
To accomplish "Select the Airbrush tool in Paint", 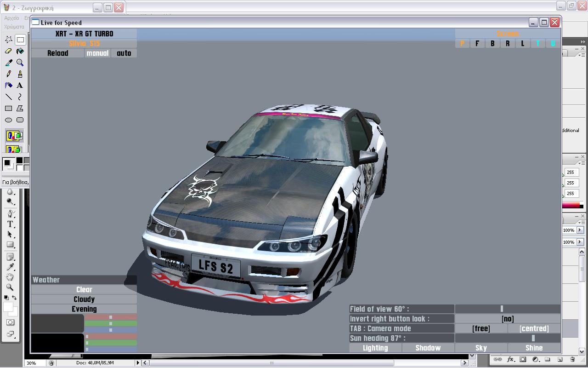I will coord(9,86).
